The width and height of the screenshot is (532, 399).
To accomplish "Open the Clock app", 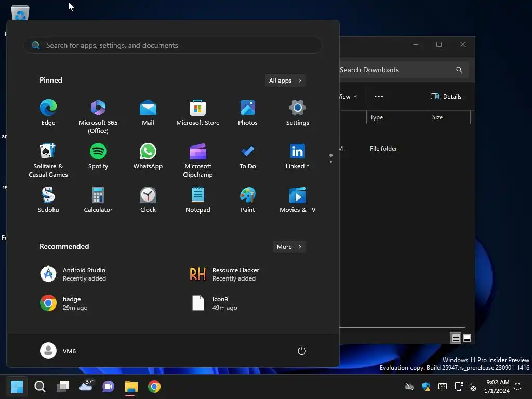I will (x=148, y=200).
